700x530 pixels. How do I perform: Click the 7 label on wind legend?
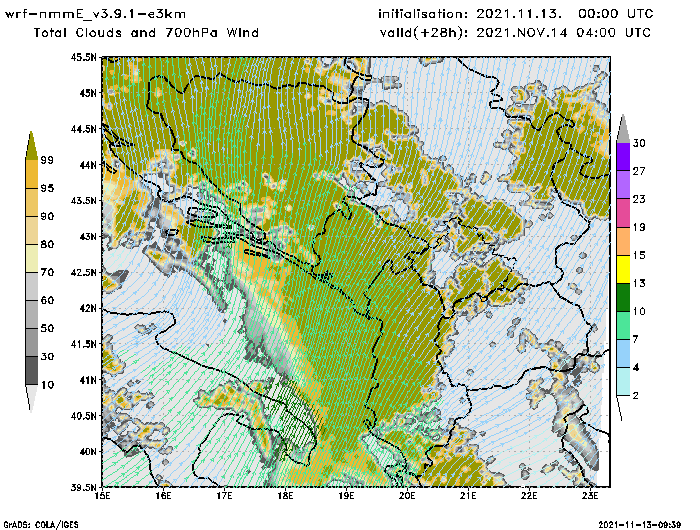(636, 339)
